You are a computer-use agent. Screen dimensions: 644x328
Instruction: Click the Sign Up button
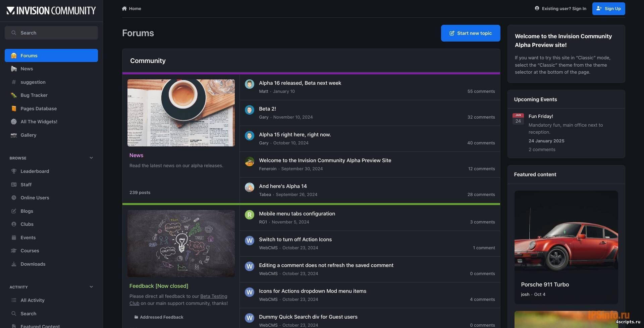[608, 9]
